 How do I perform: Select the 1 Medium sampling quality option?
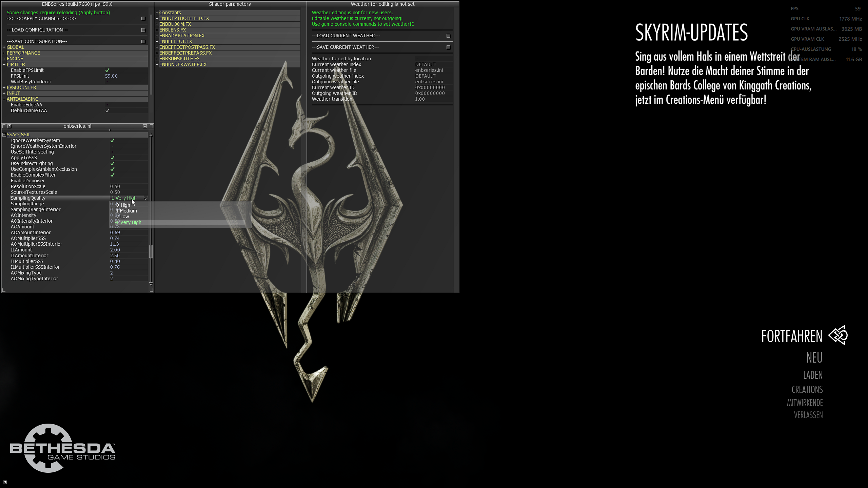point(128,211)
